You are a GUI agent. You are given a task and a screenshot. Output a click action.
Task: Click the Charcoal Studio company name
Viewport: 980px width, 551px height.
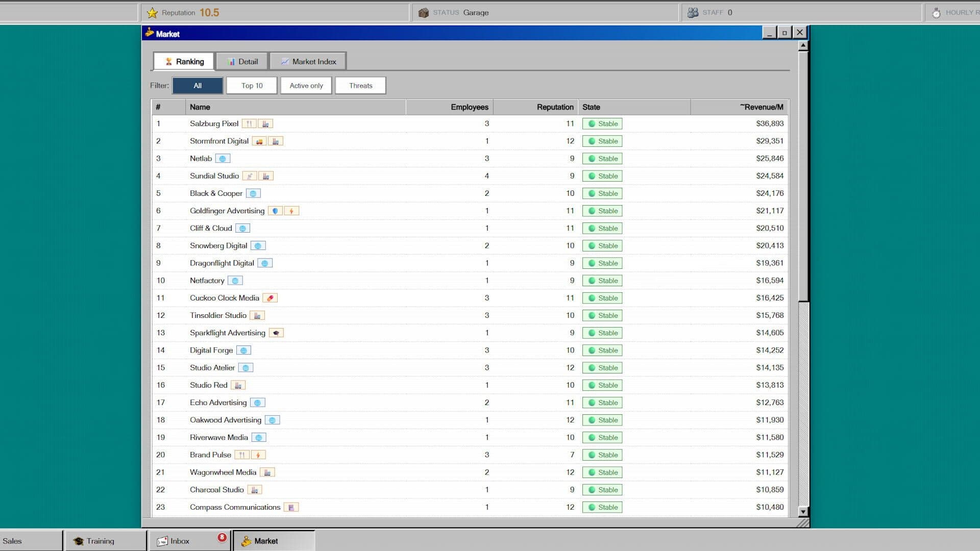coord(217,490)
